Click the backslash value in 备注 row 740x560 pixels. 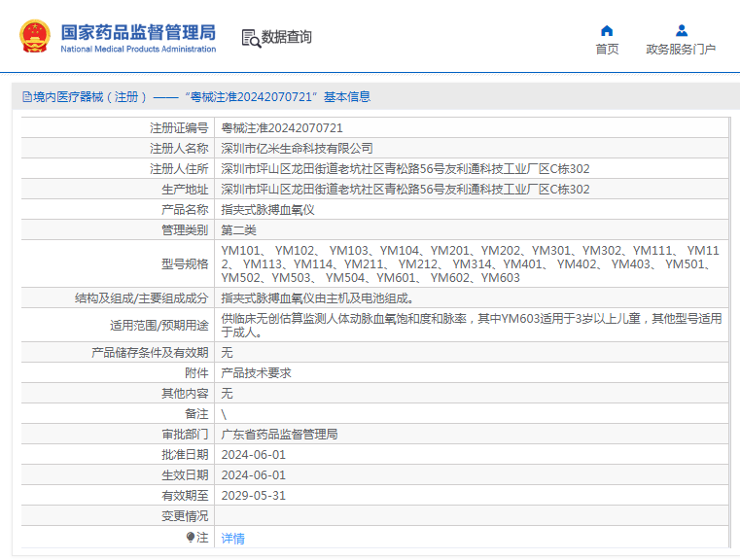(x=225, y=415)
